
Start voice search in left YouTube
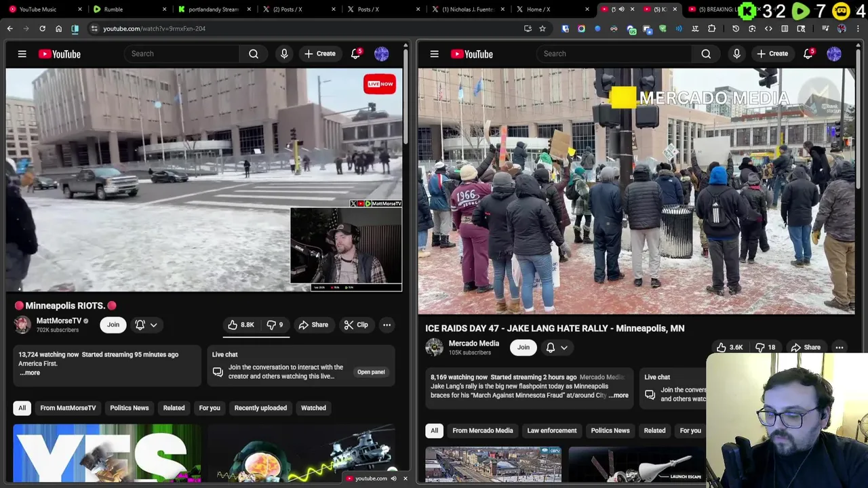[x=284, y=54]
